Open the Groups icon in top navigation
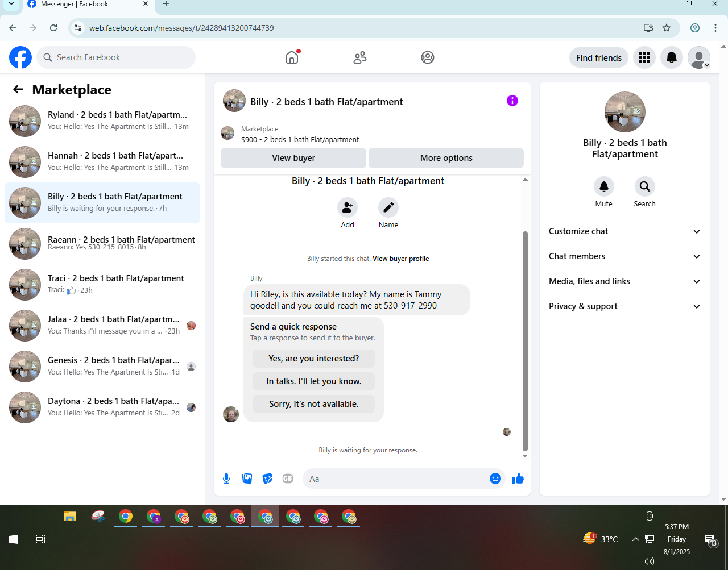728x570 pixels. pyautogui.click(x=428, y=57)
